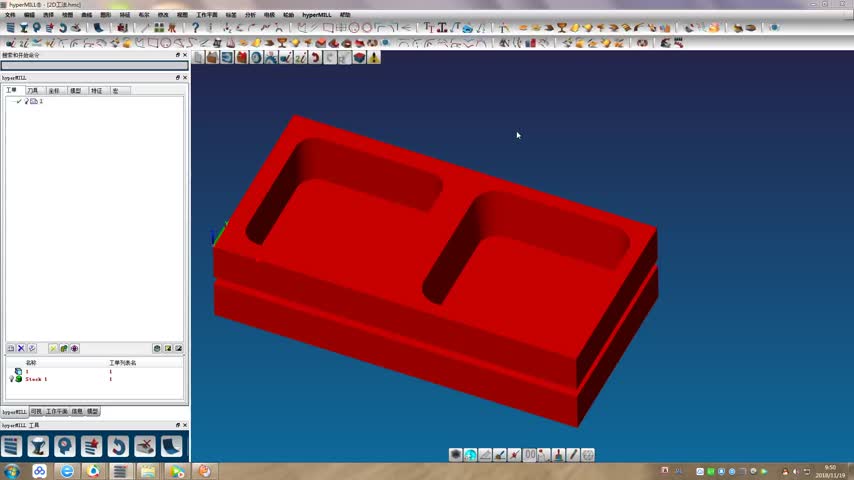Select Stock 1 in the model list
The image size is (854, 480).
tap(36, 379)
